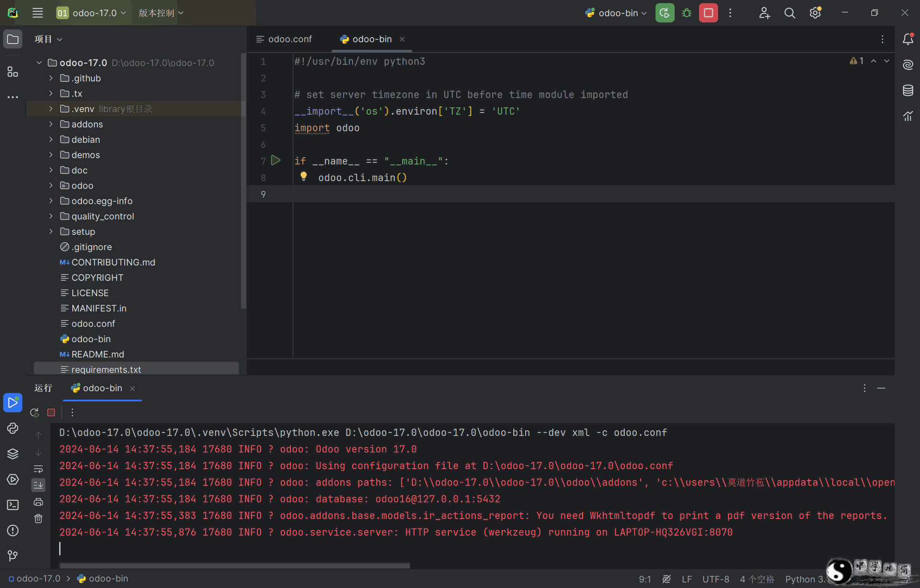
Task: Toggle the Project tool window folder icon
Action: click(x=13, y=39)
